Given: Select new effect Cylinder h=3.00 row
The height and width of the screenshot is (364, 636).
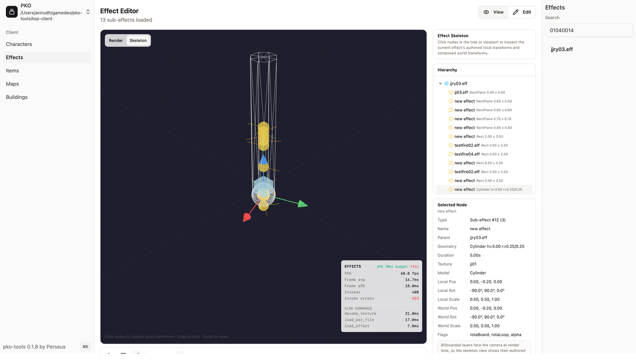Looking at the screenshot, I should point(484,190).
